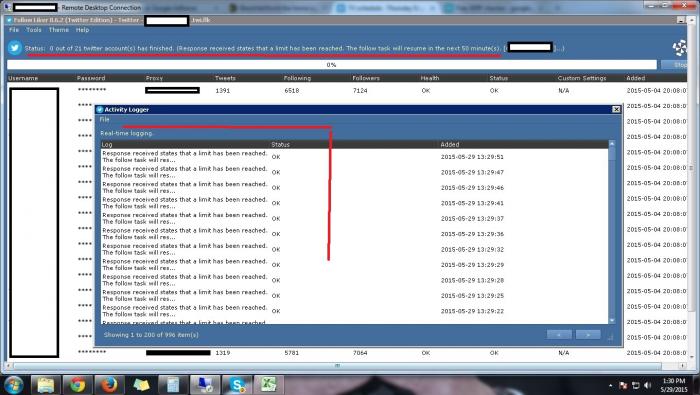Launch Firefox from the taskbar
Viewport: 700px width, 395px height.
(x=109, y=384)
